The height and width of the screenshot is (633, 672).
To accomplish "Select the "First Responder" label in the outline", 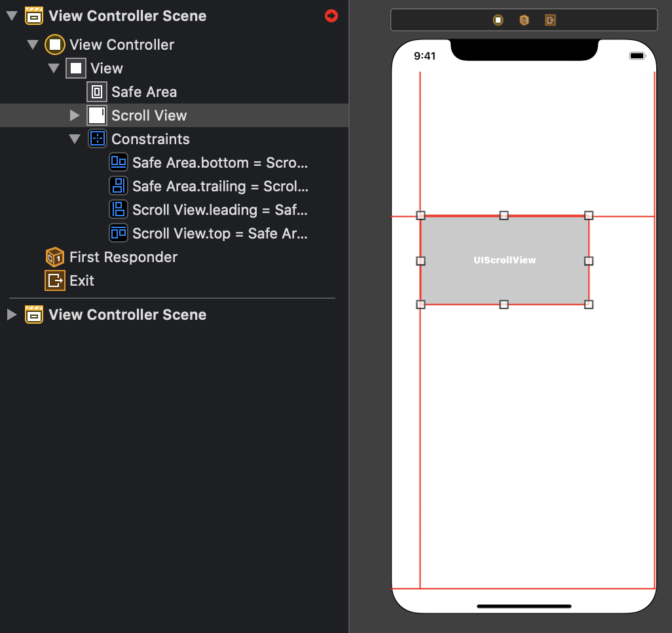I will pos(123,257).
